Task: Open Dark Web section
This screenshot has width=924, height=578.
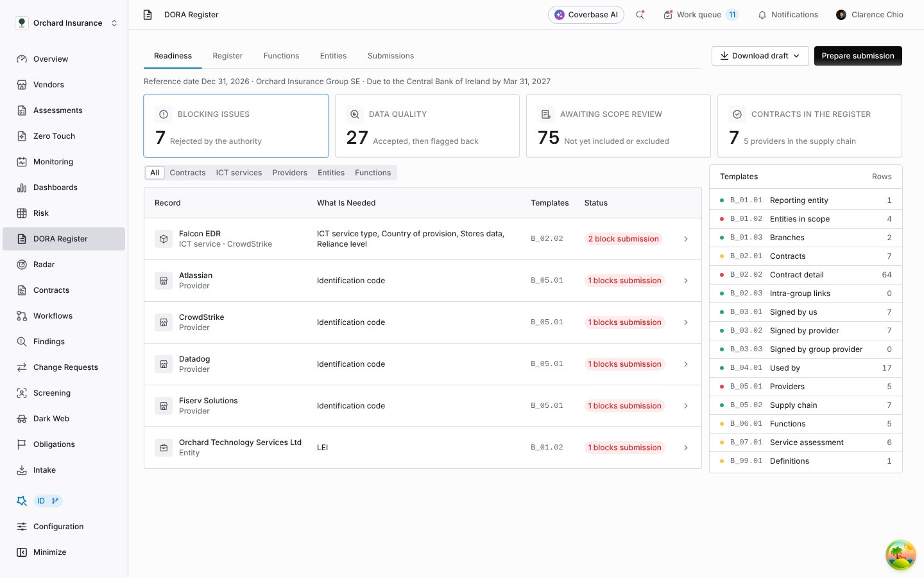Action: coord(64,419)
